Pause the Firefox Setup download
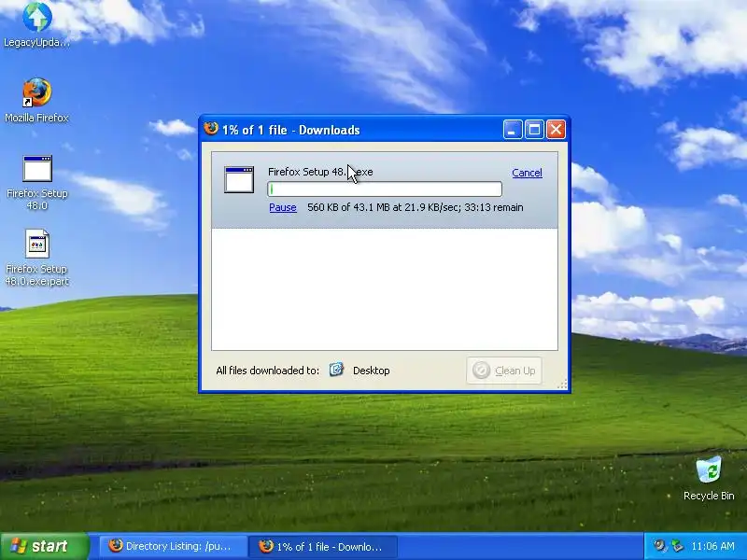Viewport: 747px width, 560px height. pyautogui.click(x=283, y=207)
